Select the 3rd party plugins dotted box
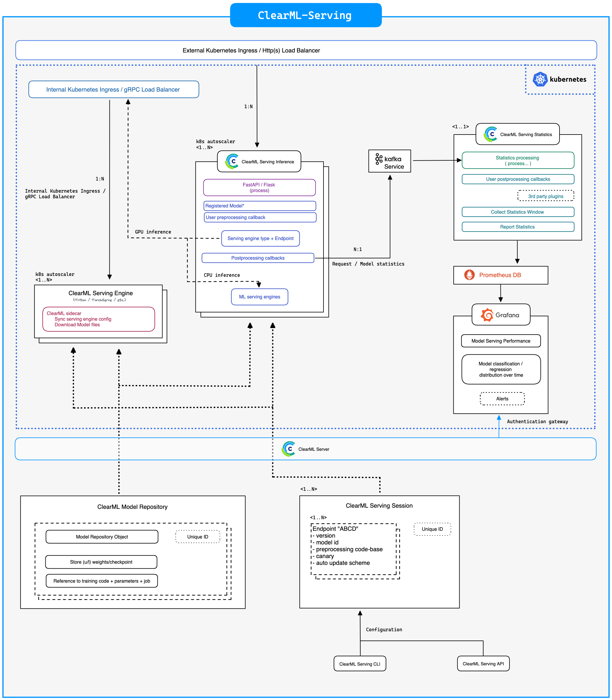Screen dimensions: 612x700 click(x=545, y=196)
